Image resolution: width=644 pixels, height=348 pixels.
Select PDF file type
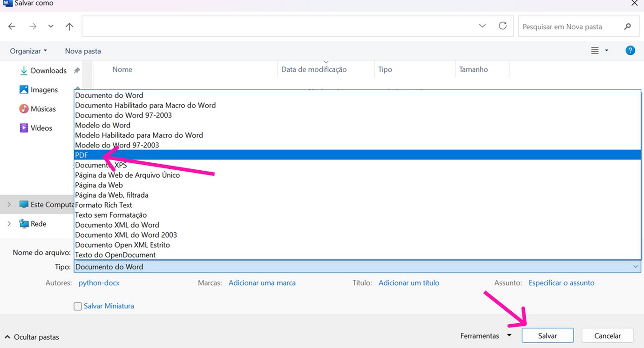tap(357, 155)
